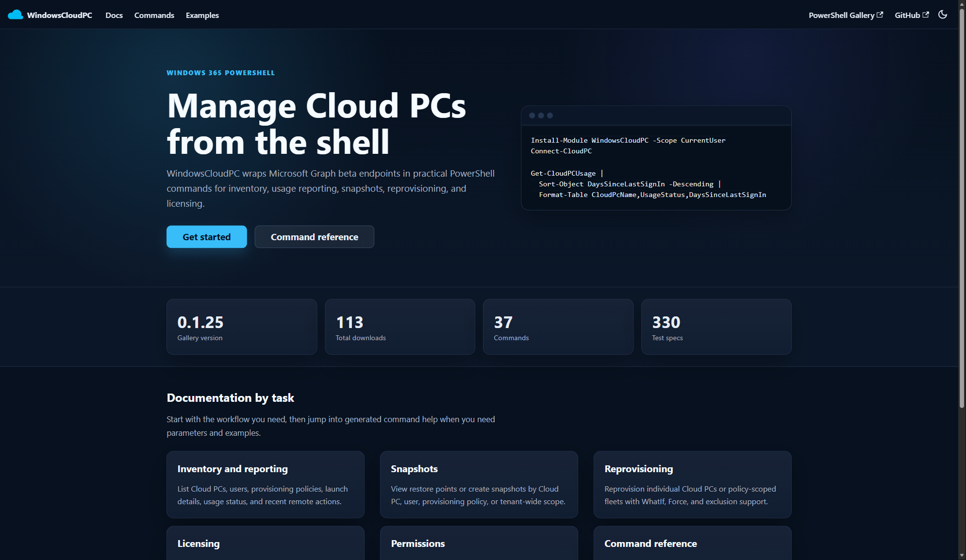Open the Snapshots documentation card
Screen dimensions: 966x560
point(479,485)
